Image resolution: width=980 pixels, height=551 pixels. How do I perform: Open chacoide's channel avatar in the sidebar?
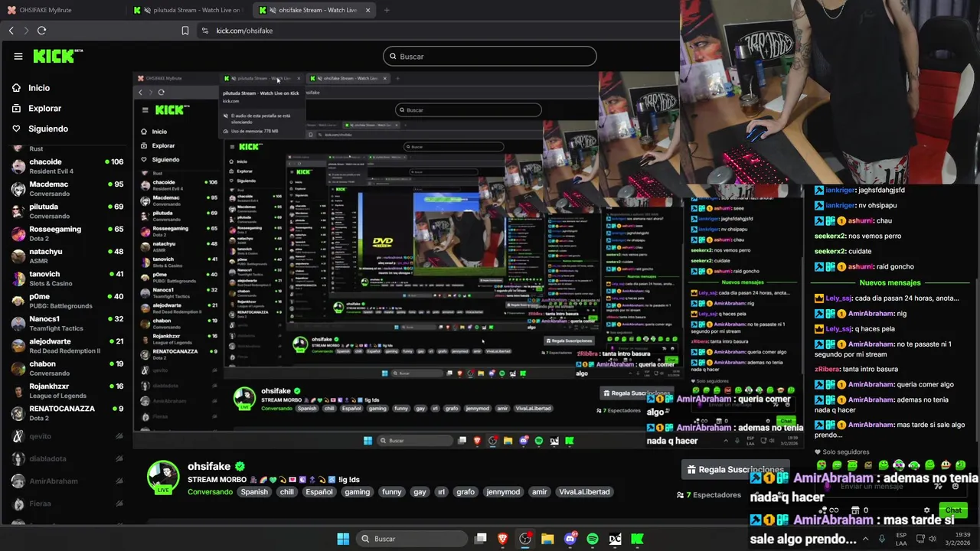coord(18,166)
